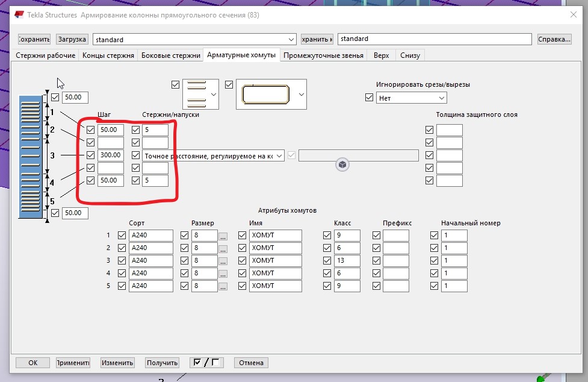The height and width of the screenshot is (382, 588).
Task: Click the Класс field containing 13
Action: click(x=347, y=261)
